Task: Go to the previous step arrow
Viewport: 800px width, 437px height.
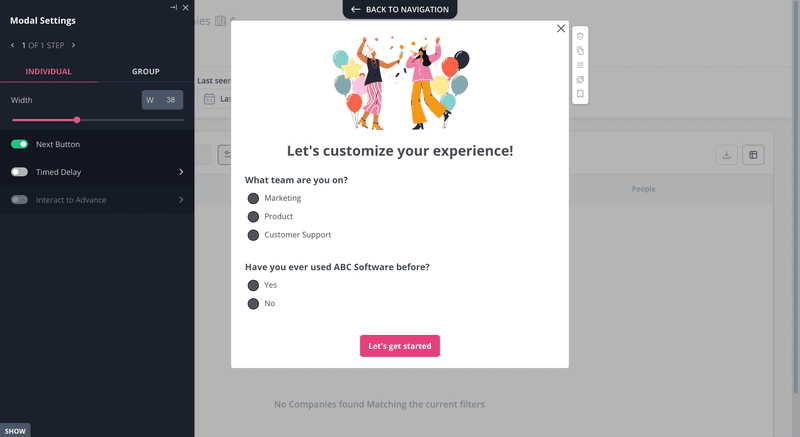Action: pos(13,45)
